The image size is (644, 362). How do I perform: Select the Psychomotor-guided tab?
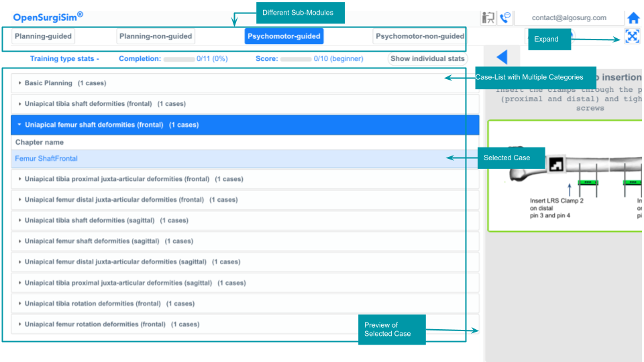284,36
